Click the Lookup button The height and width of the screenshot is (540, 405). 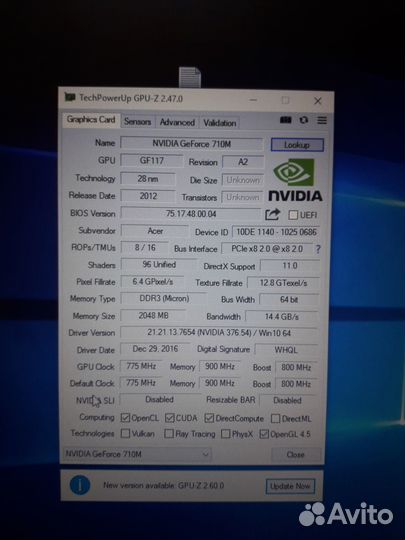tap(297, 145)
